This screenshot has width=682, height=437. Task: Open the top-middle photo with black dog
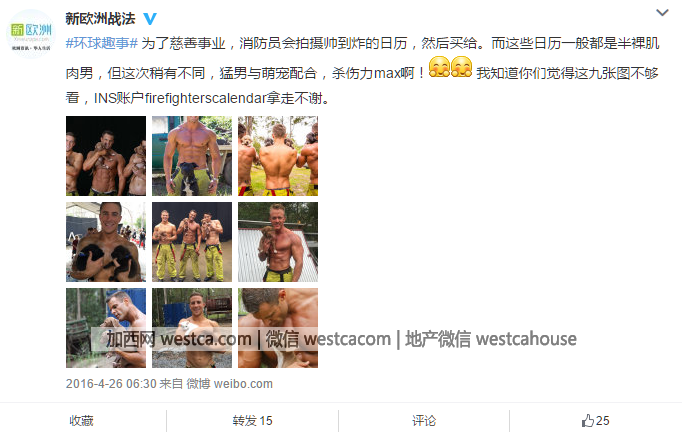[x=192, y=156]
